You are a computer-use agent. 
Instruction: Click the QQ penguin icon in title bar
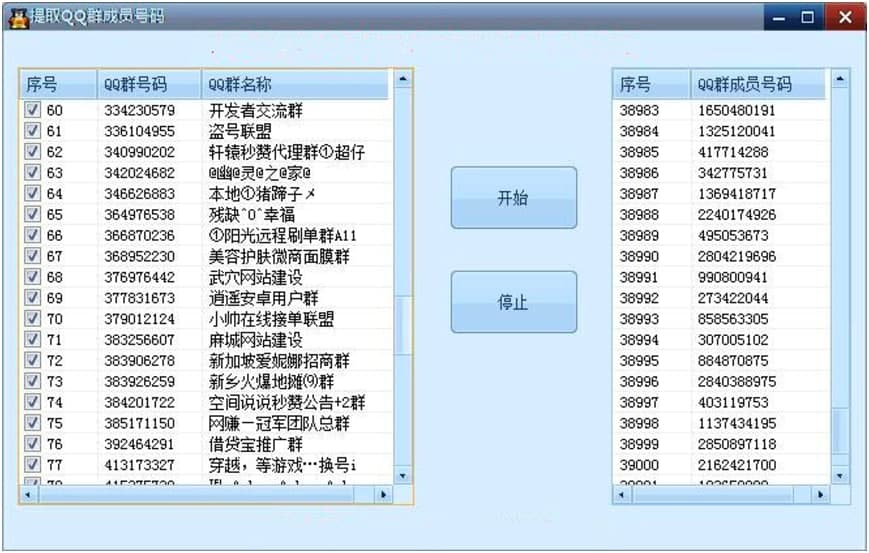point(19,18)
